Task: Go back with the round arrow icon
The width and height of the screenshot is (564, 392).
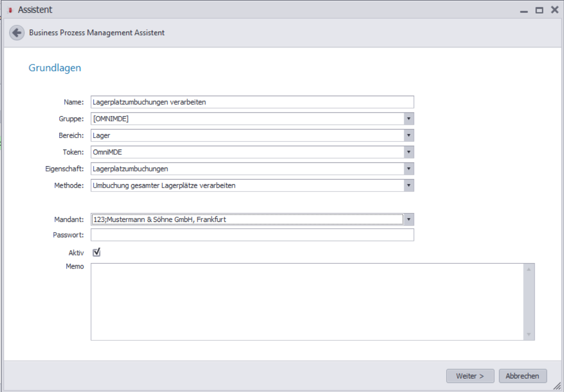Action: coord(17,33)
